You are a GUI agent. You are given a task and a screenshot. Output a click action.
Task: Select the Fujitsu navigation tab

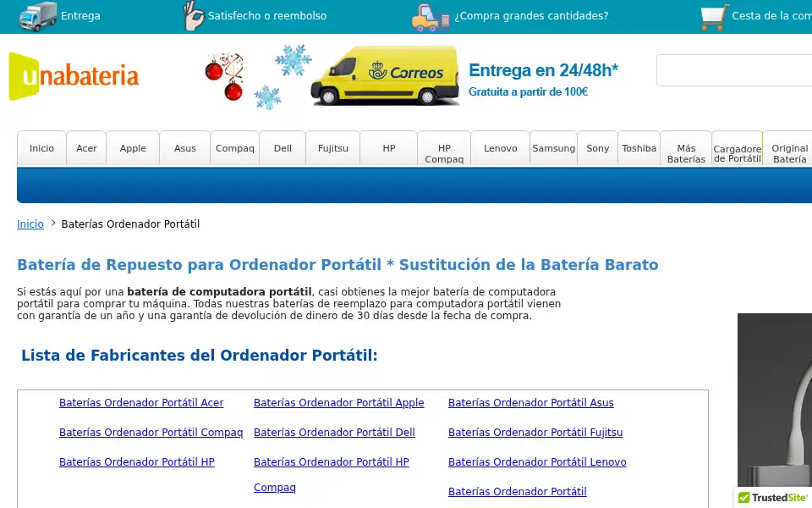click(333, 148)
